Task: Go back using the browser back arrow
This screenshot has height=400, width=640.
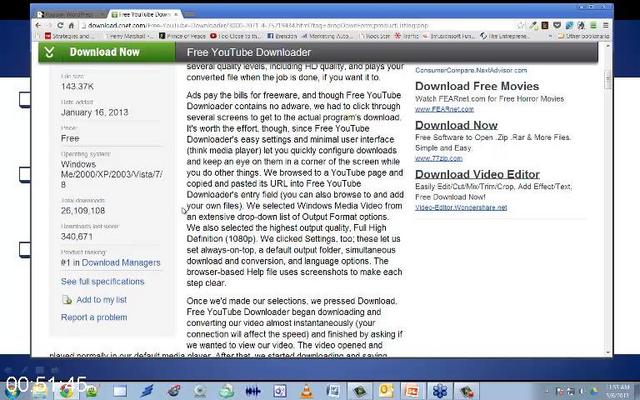Action: pos(38,25)
